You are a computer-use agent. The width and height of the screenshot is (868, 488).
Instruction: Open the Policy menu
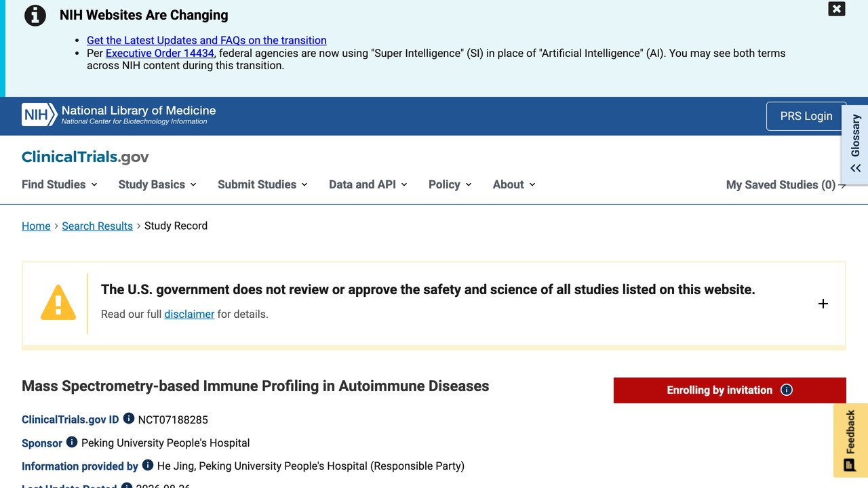point(450,184)
